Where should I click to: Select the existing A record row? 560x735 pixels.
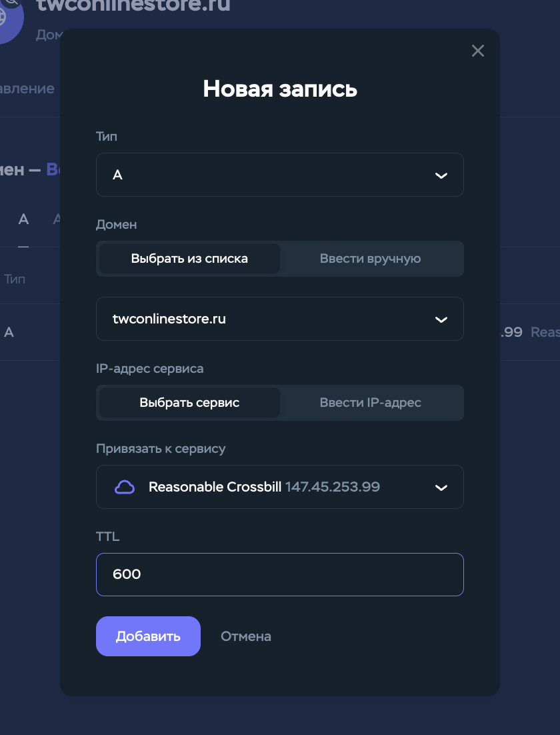9,332
